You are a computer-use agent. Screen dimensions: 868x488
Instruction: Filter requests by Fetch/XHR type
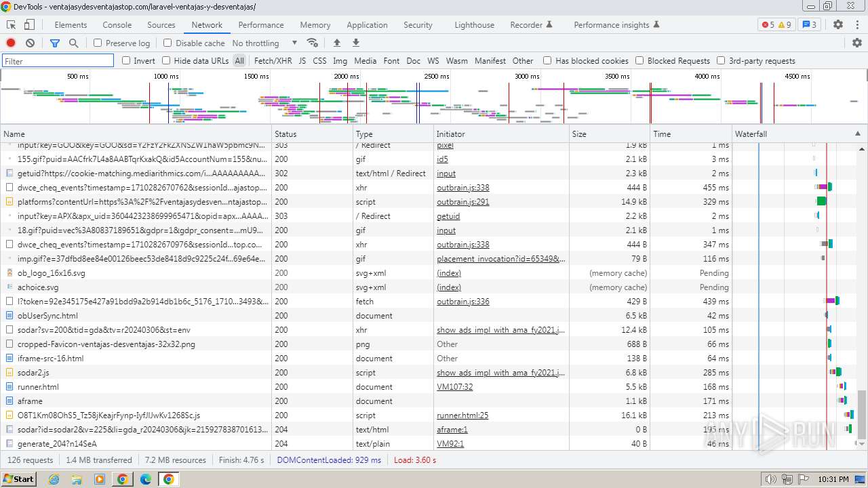273,60
